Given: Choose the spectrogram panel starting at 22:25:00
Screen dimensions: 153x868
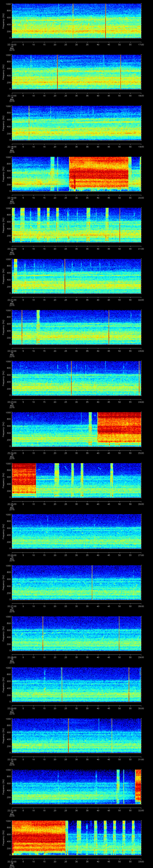Looking at the screenshot, I should 77,480.
